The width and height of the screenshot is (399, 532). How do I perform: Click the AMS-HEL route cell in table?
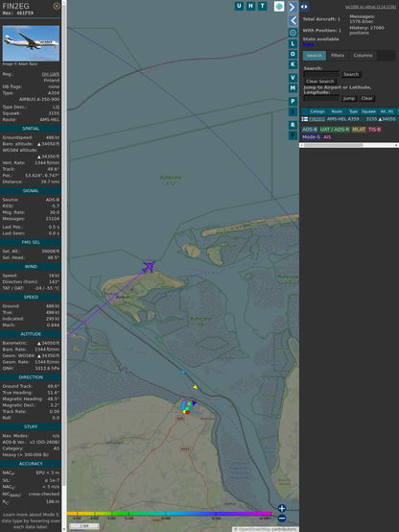[x=337, y=119]
